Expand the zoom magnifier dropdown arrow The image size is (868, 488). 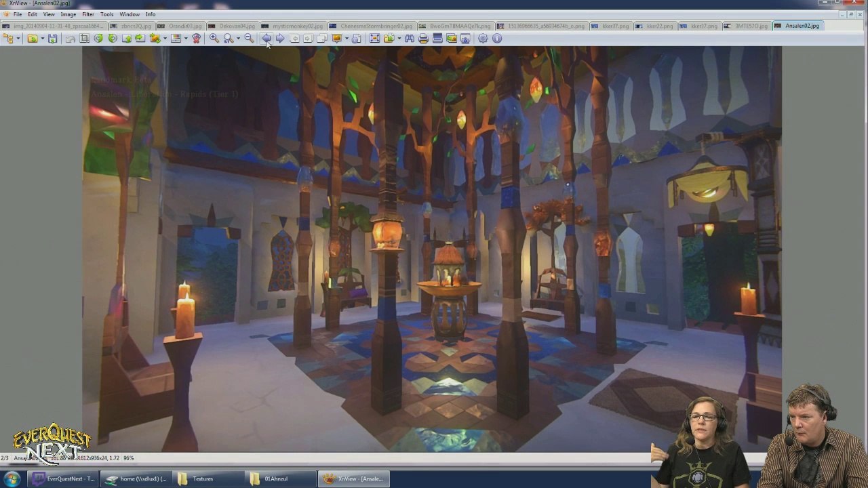pos(238,39)
